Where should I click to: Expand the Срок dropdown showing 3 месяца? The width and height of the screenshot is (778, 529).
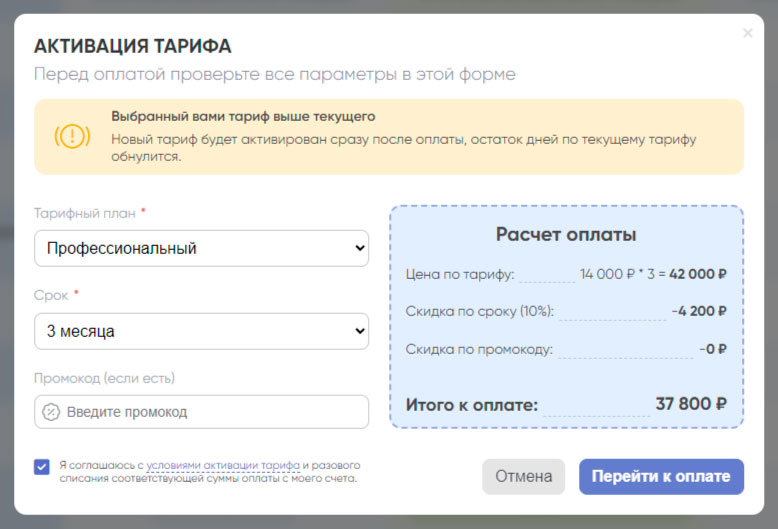201,331
